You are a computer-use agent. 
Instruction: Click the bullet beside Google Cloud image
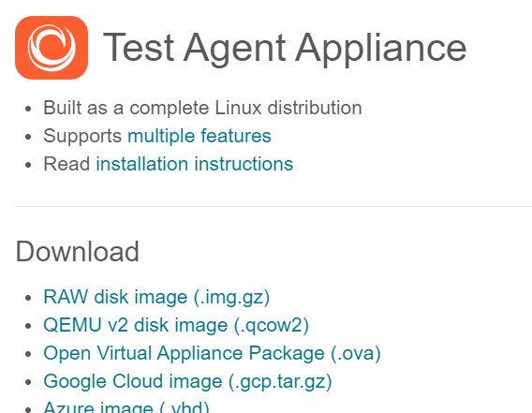coord(28,382)
